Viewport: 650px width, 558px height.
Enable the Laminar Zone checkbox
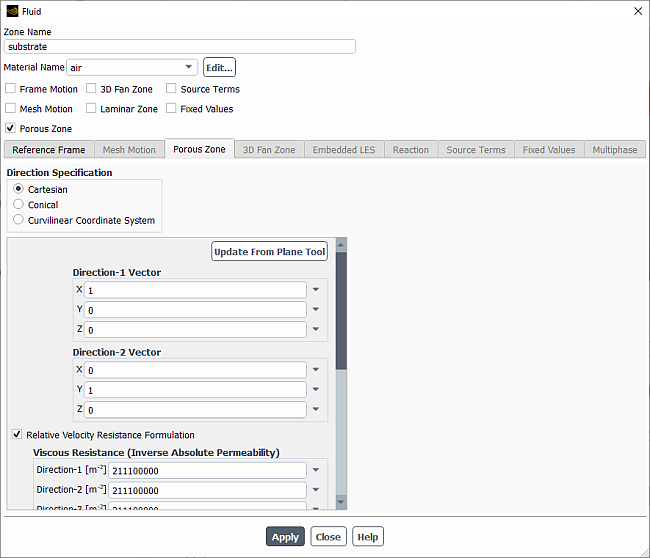point(91,108)
